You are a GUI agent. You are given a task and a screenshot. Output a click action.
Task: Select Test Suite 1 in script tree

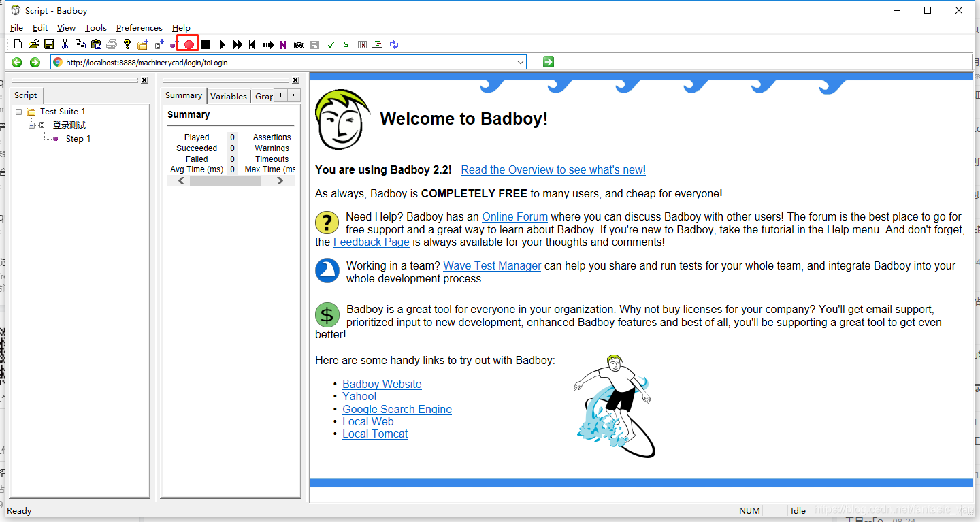point(63,112)
